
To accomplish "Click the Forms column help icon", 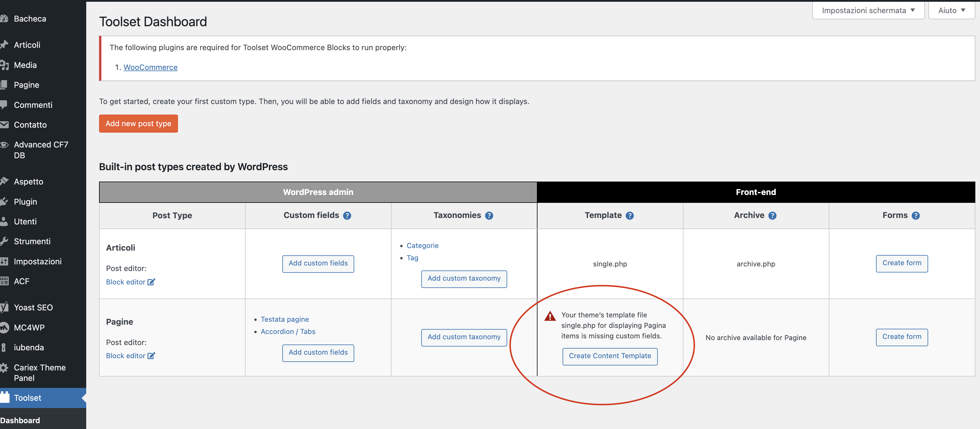I will click(915, 216).
